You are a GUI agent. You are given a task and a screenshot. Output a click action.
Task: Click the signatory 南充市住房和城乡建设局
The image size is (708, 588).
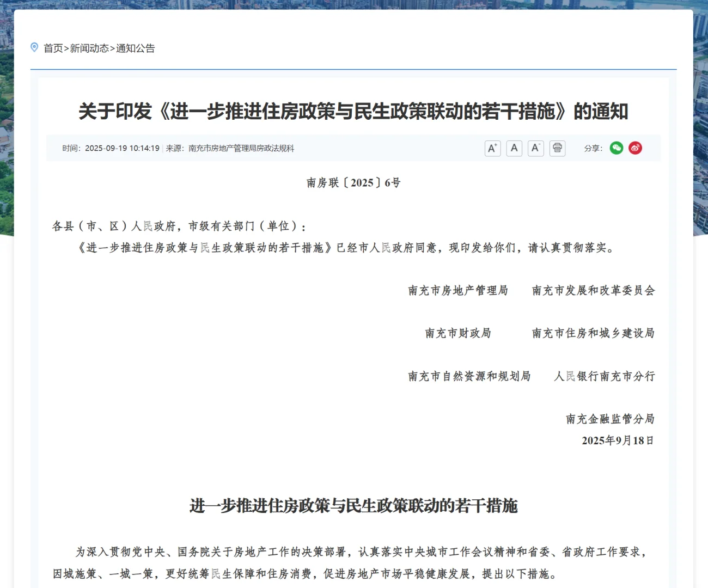594,333
